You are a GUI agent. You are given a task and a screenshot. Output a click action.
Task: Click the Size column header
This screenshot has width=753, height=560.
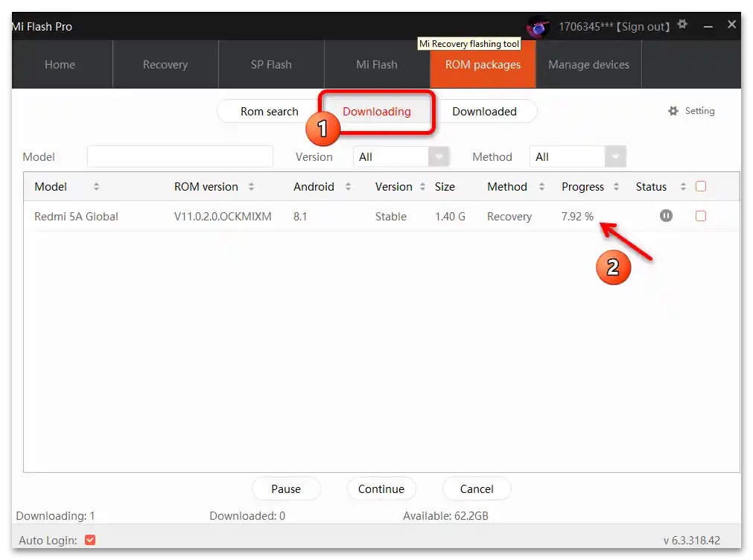[x=445, y=187]
